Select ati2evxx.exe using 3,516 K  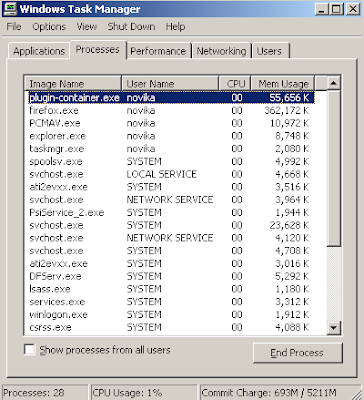click(171, 187)
